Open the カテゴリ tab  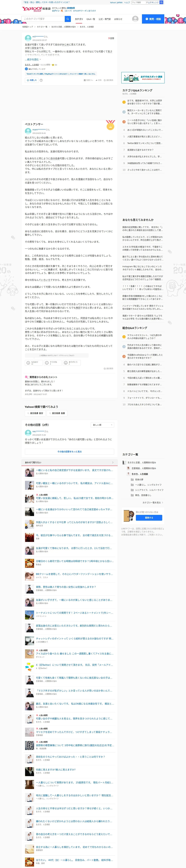79,19
